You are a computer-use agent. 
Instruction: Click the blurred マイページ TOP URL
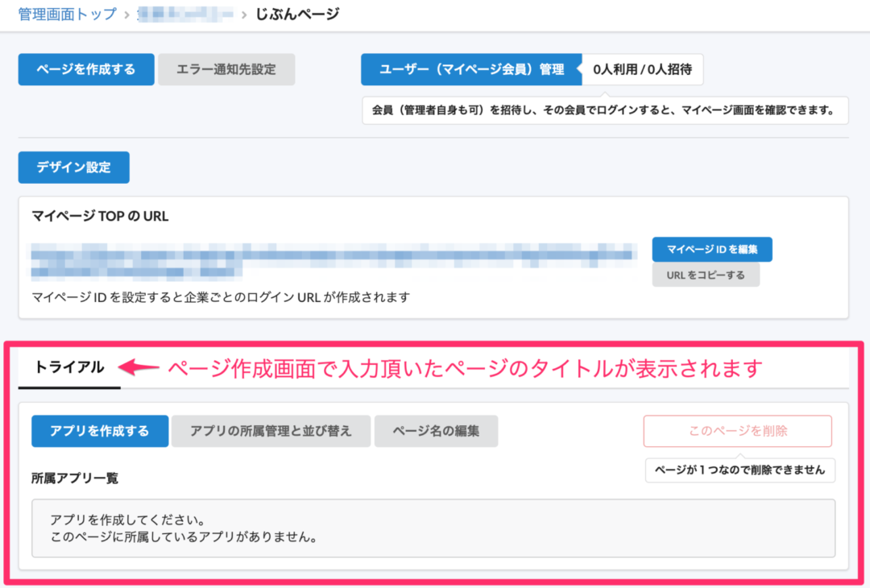[x=322, y=257]
